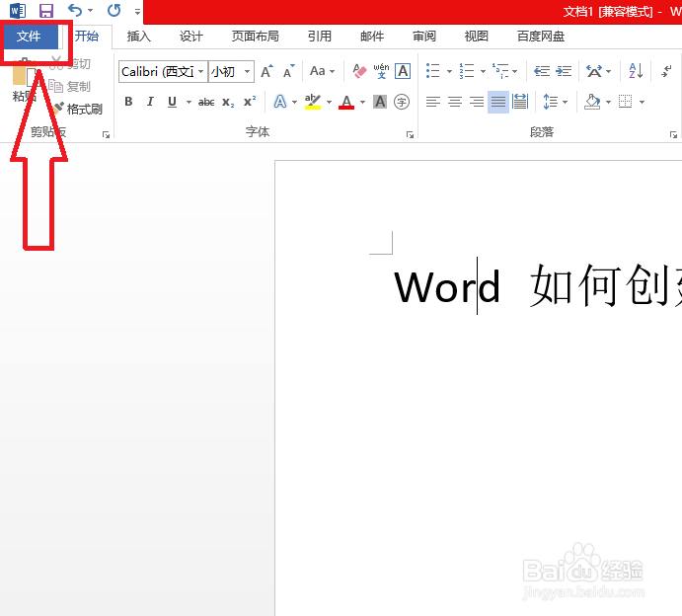Viewport: 682px width, 616px height.
Task: Open the 小初 font size dropdown
Action: (x=247, y=71)
